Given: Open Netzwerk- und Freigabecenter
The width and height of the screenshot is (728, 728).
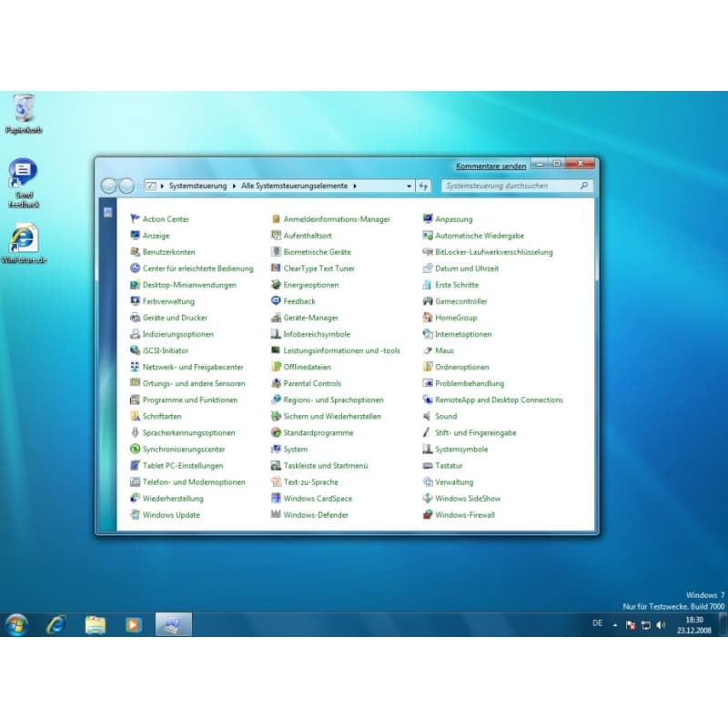Looking at the screenshot, I should tap(193, 367).
